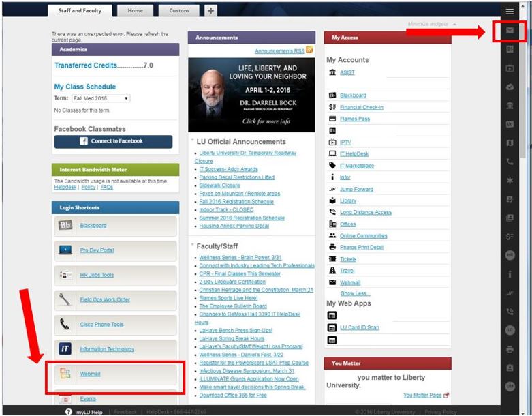Open the Transferred Credits entry
This screenshot has height=416, width=532.
click(104, 65)
